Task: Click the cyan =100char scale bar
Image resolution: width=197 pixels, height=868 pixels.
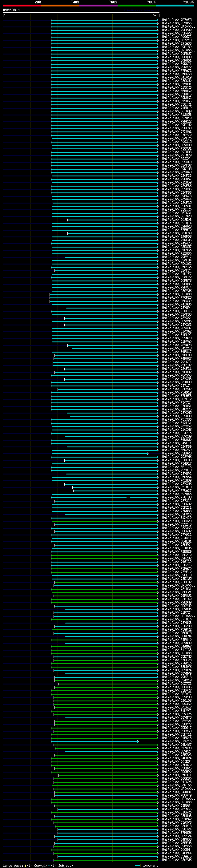Action: pyautogui.click(x=137, y=865)
